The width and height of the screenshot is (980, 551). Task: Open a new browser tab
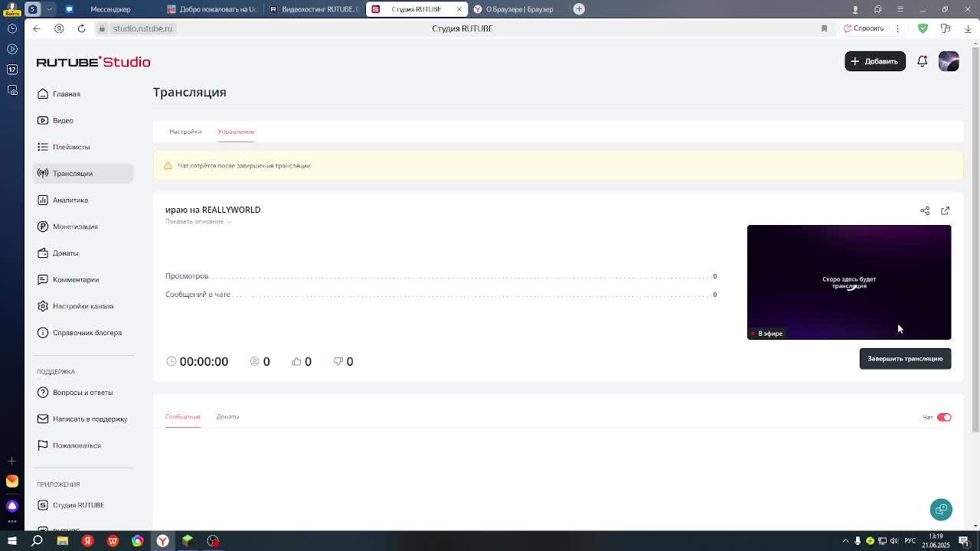coord(579,9)
